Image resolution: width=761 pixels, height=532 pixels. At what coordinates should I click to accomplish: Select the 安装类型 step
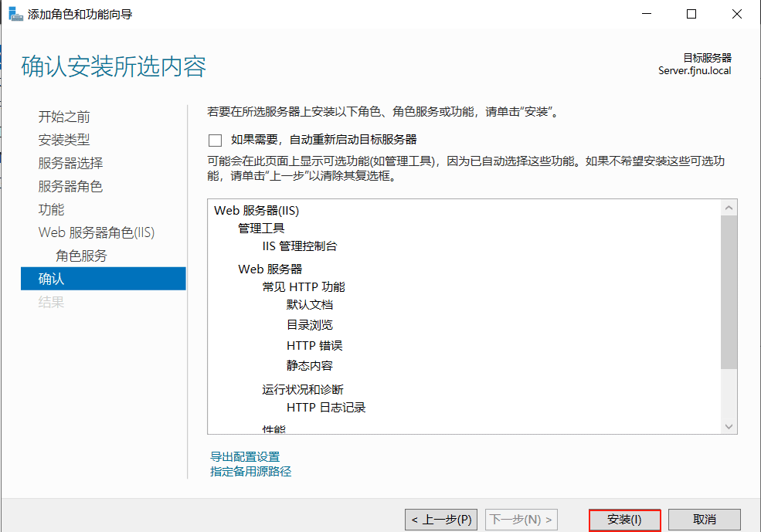pos(63,140)
